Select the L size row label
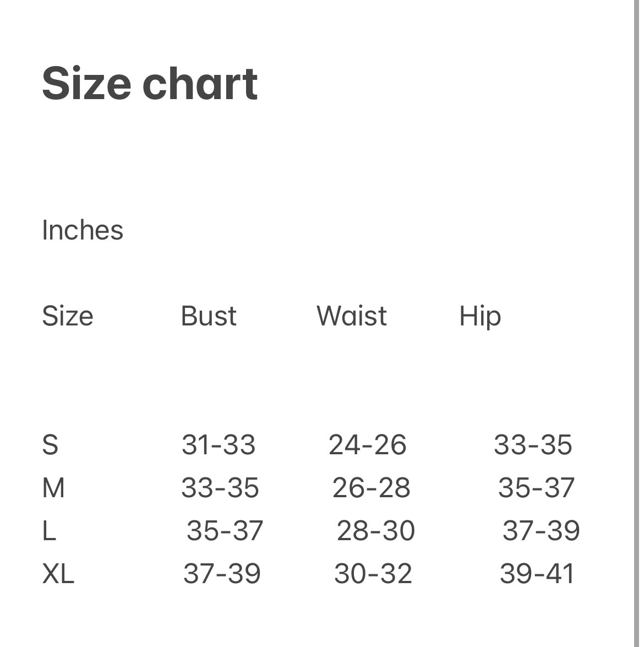The height and width of the screenshot is (647, 644). [49, 531]
